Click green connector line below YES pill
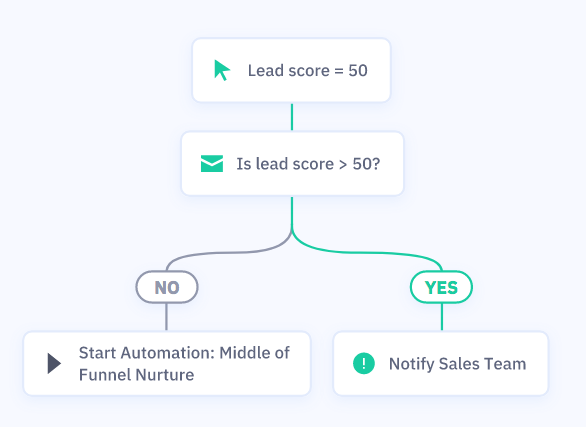The image size is (586, 427). click(x=442, y=317)
